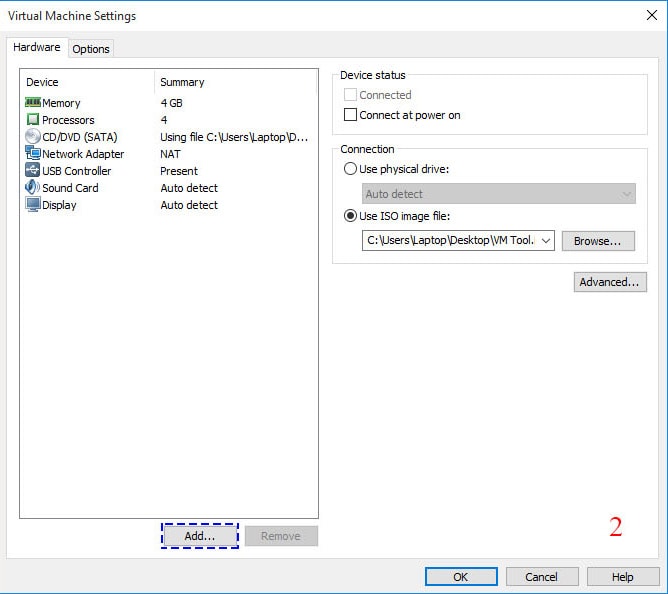This screenshot has height=594, width=668.
Task: Select the Display monitor icon
Action: point(32,205)
